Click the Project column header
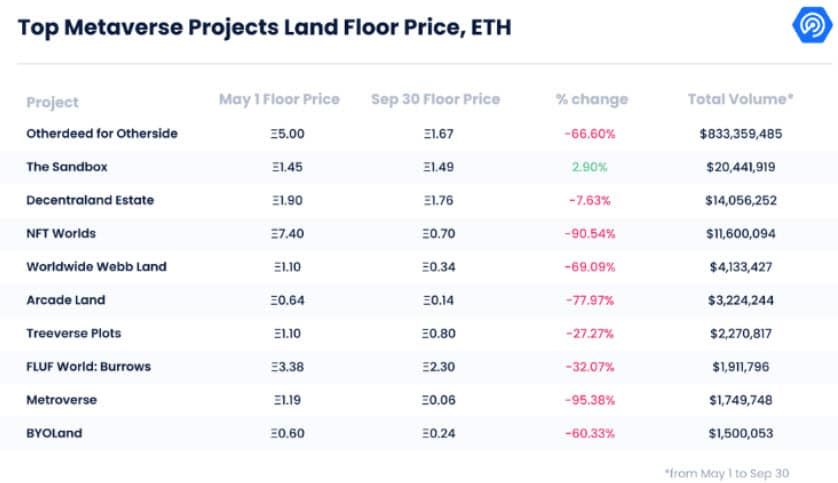Viewport: 838px width, 483px height. coord(52,102)
